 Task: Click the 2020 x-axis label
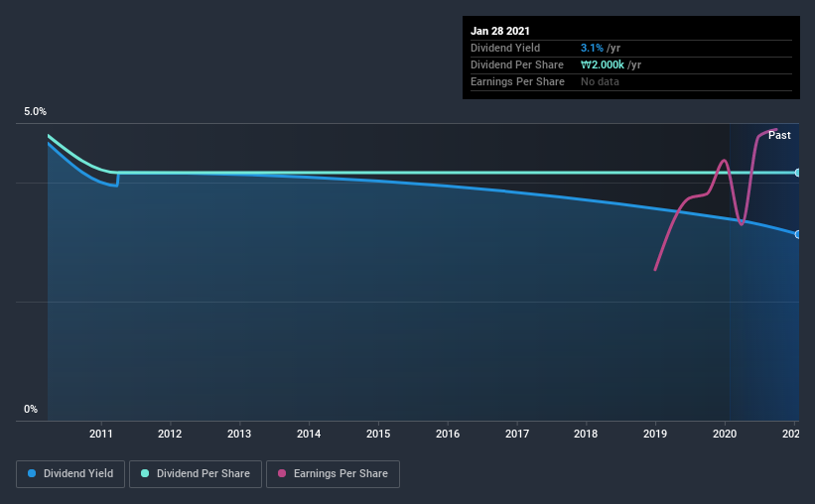(x=725, y=434)
